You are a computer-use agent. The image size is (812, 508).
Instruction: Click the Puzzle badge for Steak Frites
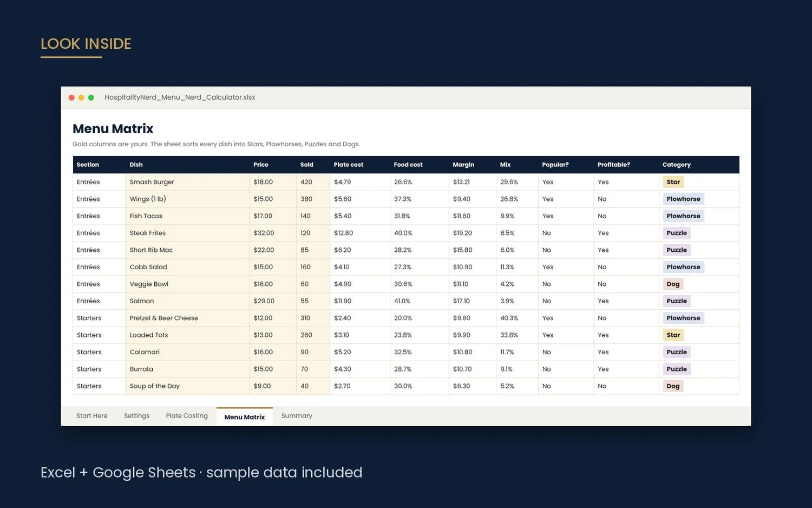pos(677,233)
